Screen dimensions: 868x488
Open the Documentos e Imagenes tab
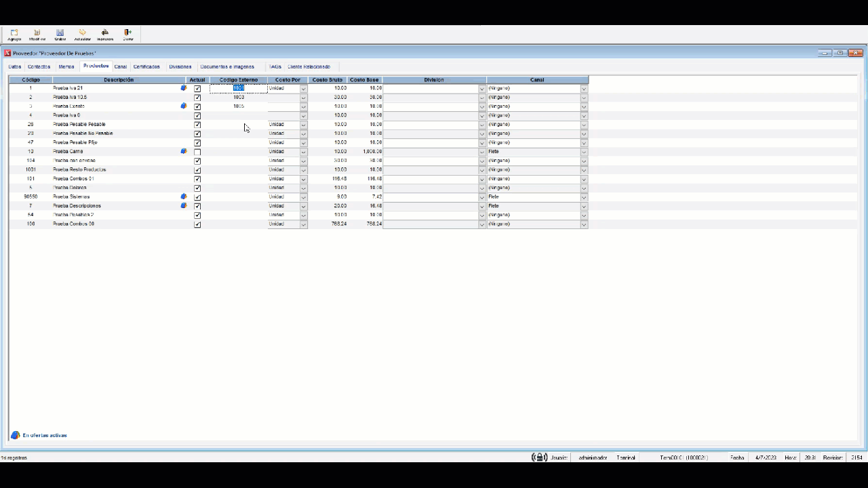226,67
